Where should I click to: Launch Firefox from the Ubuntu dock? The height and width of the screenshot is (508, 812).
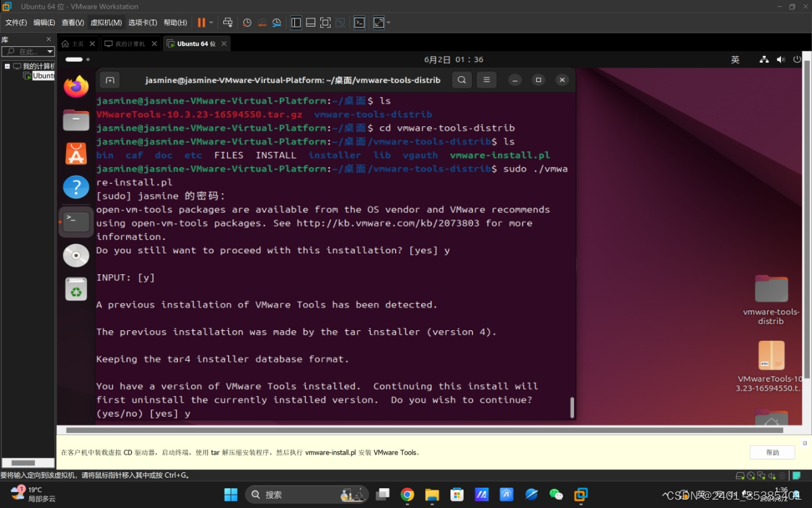[76, 86]
